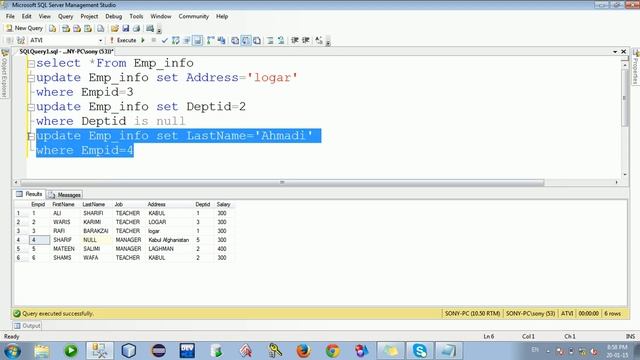Collapse the select *From Emp_info statement
Viewport: 640px width, 360px height.
pos(31,64)
